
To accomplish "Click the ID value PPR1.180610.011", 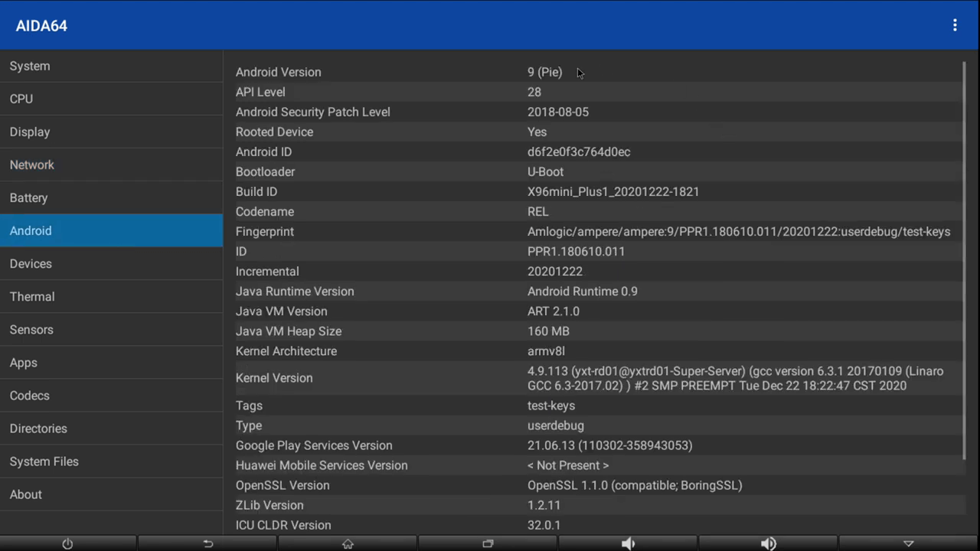I will (576, 251).
